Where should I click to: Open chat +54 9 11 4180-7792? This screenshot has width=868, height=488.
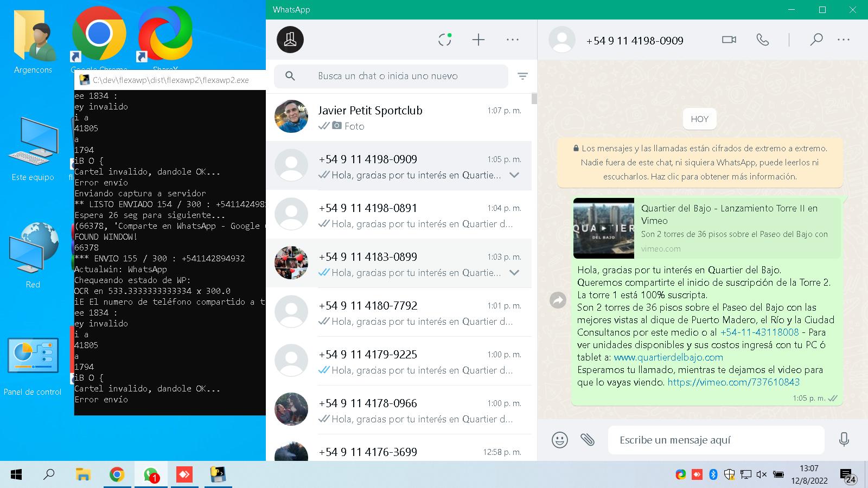click(399, 312)
